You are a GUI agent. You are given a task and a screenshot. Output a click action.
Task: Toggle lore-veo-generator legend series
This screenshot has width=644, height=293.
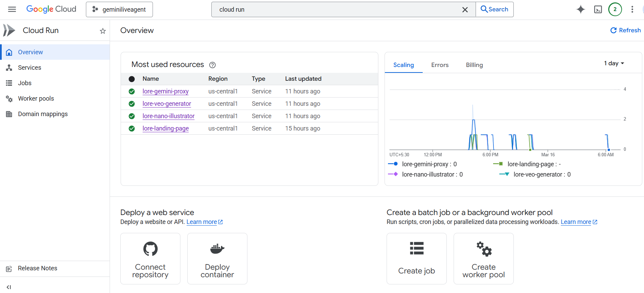[535, 174]
